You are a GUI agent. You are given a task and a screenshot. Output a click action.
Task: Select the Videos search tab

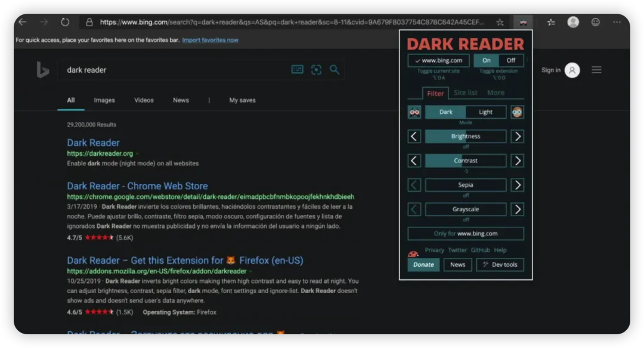[144, 100]
